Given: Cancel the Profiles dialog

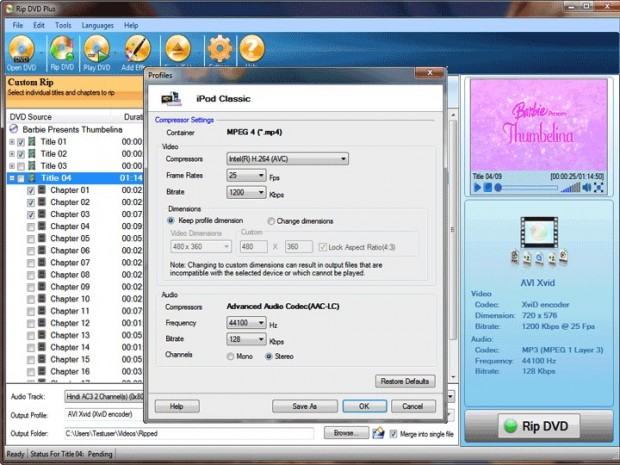Looking at the screenshot, I should click(x=413, y=406).
